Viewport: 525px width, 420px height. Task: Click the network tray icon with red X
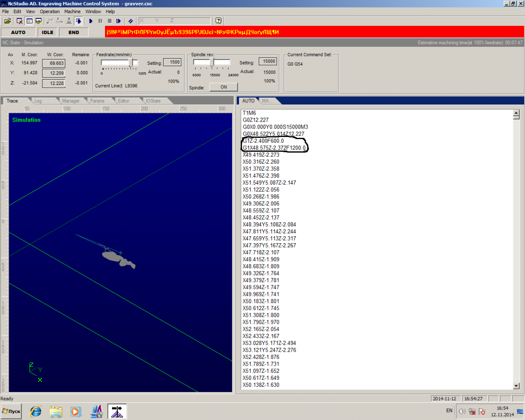(472, 411)
